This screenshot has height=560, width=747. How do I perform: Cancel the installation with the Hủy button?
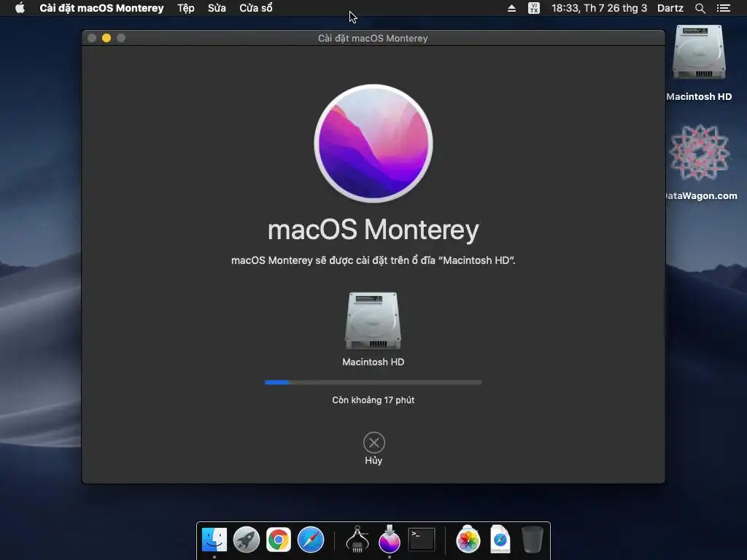click(x=374, y=443)
